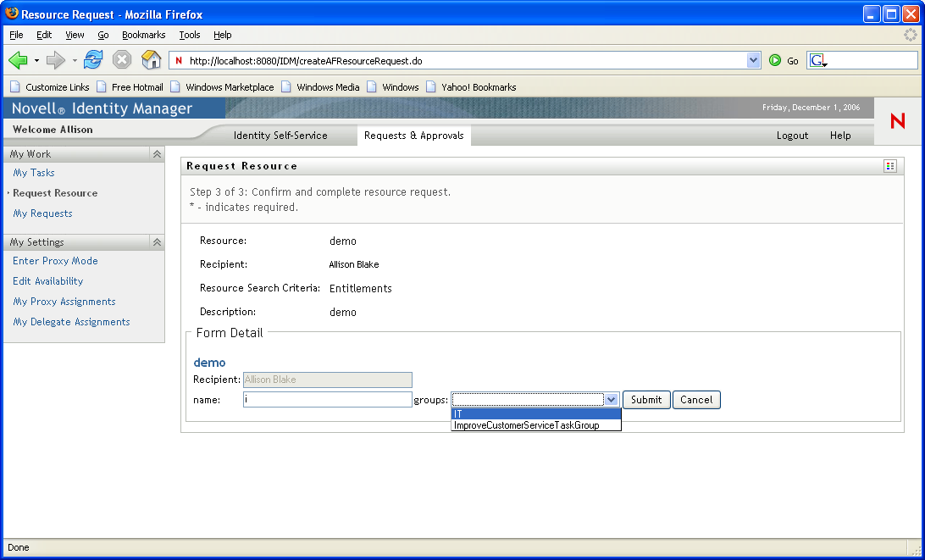Click the Novell N site icon in the address bar
The image size is (925, 560).
point(179,60)
